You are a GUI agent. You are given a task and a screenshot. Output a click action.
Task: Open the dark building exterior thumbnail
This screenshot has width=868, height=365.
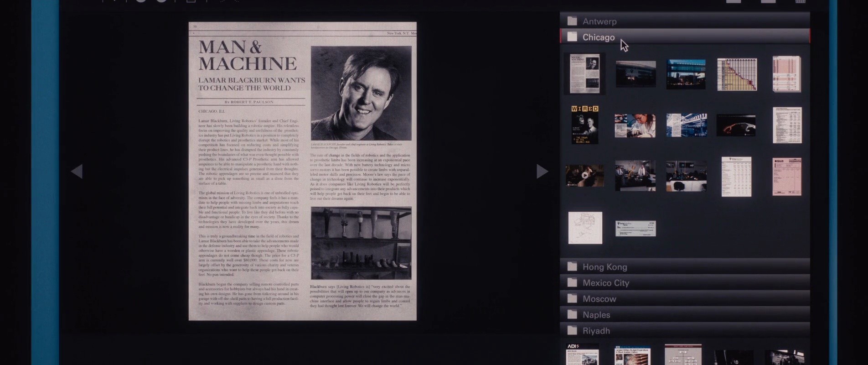tap(635, 74)
